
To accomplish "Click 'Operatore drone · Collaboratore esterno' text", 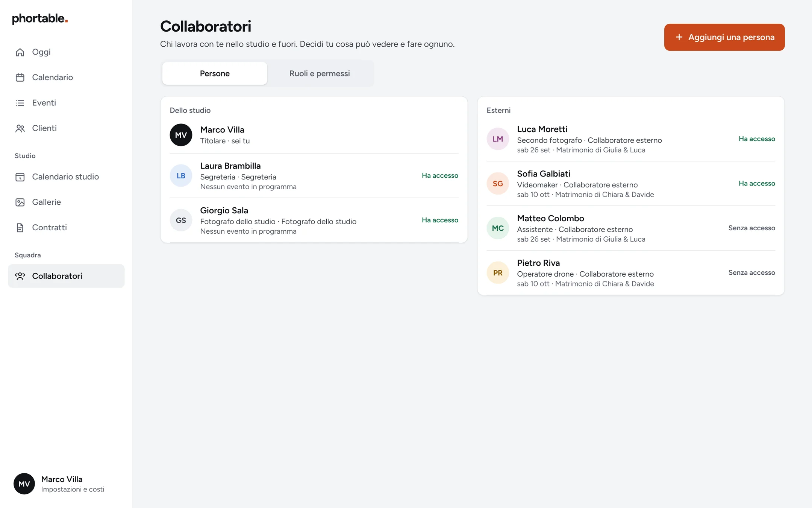I will tap(585, 274).
